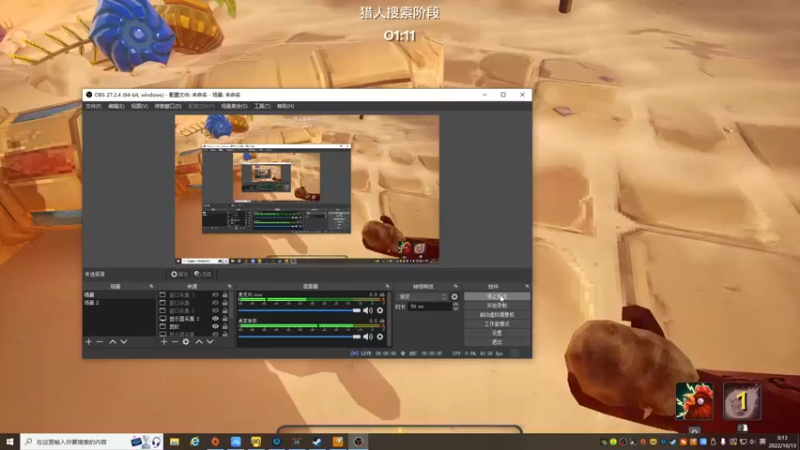Click the rooster ability icon in game
The width and height of the screenshot is (800, 450).
(694, 401)
